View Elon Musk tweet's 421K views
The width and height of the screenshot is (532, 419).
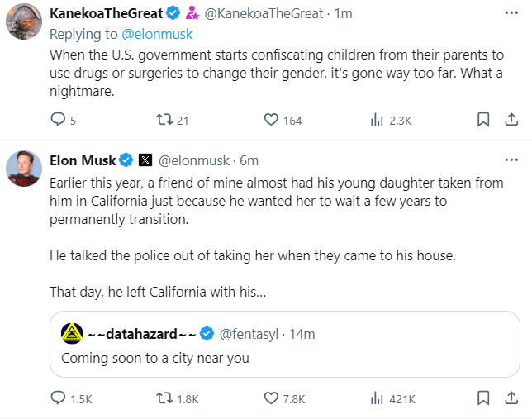coord(378,398)
